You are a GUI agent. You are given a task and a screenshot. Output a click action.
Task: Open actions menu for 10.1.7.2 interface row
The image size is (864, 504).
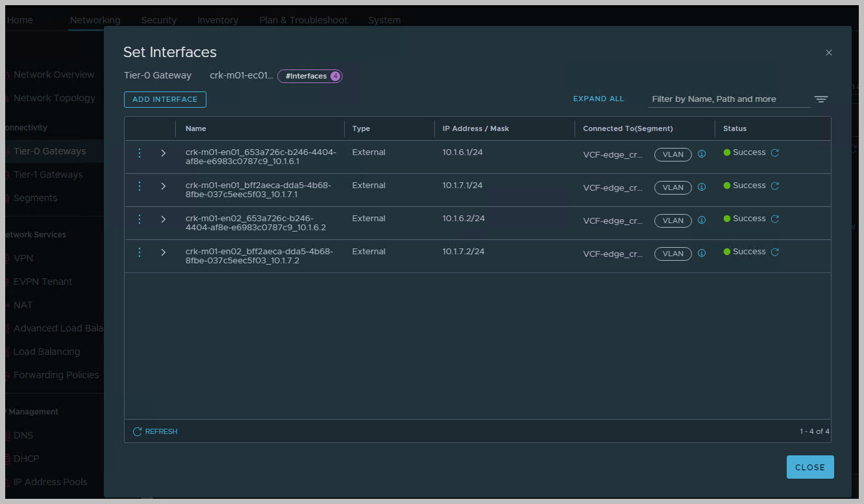coord(140,252)
